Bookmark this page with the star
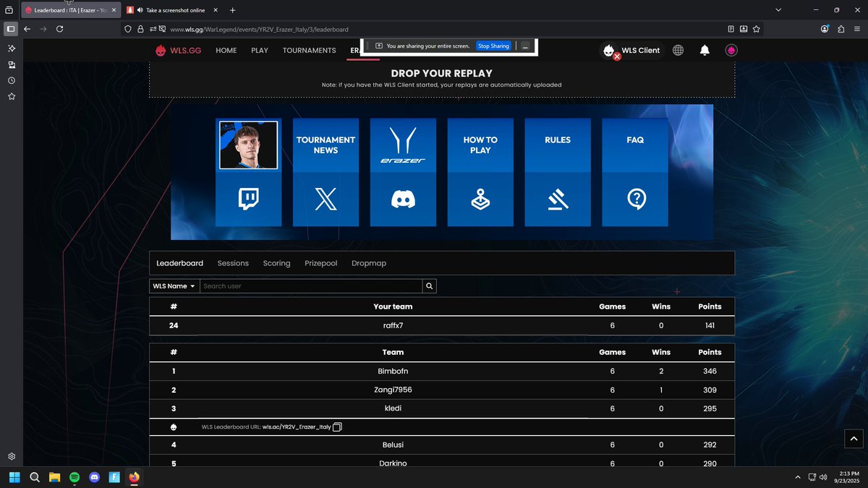868x488 pixels. [x=757, y=29]
